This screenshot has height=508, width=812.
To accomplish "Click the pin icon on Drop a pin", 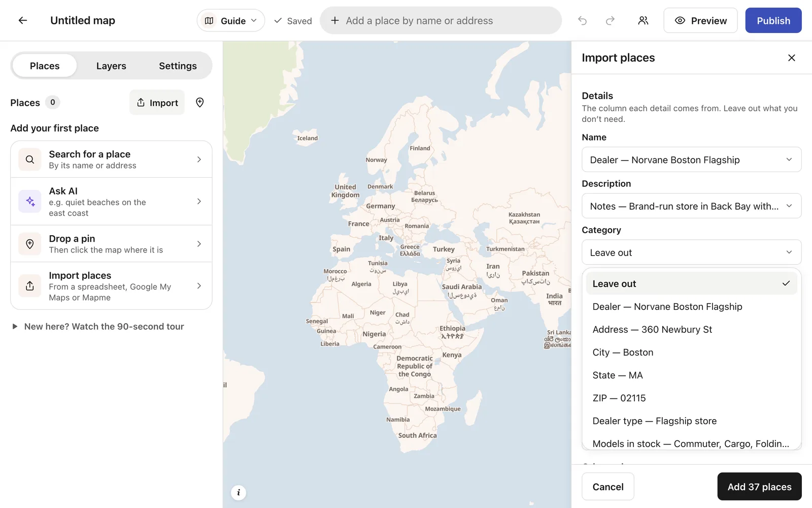I will pyautogui.click(x=30, y=244).
